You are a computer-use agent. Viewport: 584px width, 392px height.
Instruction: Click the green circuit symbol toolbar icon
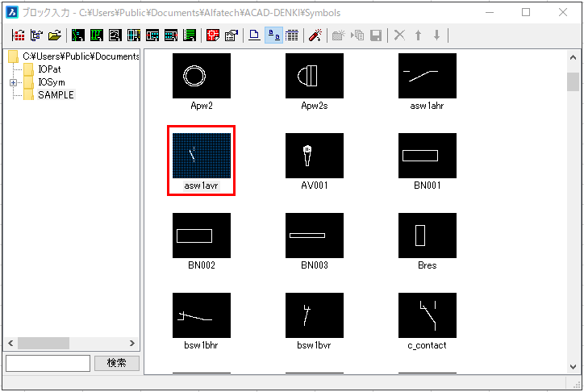pos(97,35)
